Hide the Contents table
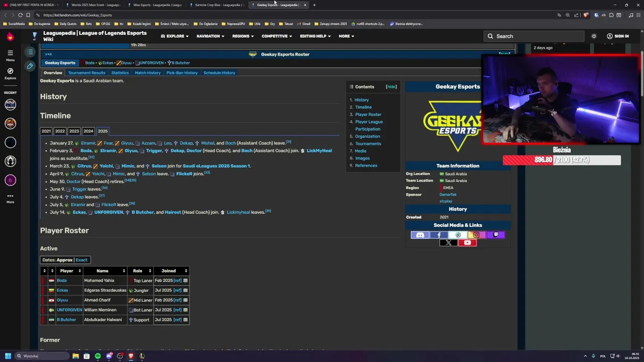Screen dimensions: 644x362 pos(391,86)
